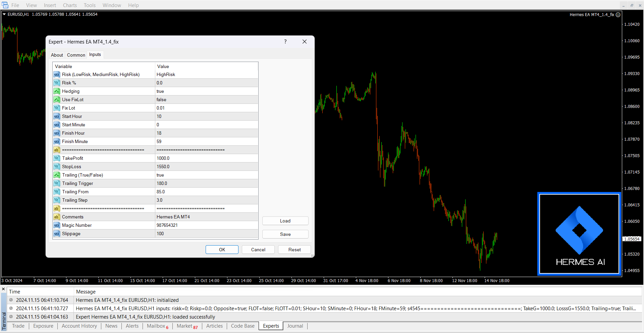Click the Load button for presets
The width and height of the screenshot is (644, 333).
[285, 221]
